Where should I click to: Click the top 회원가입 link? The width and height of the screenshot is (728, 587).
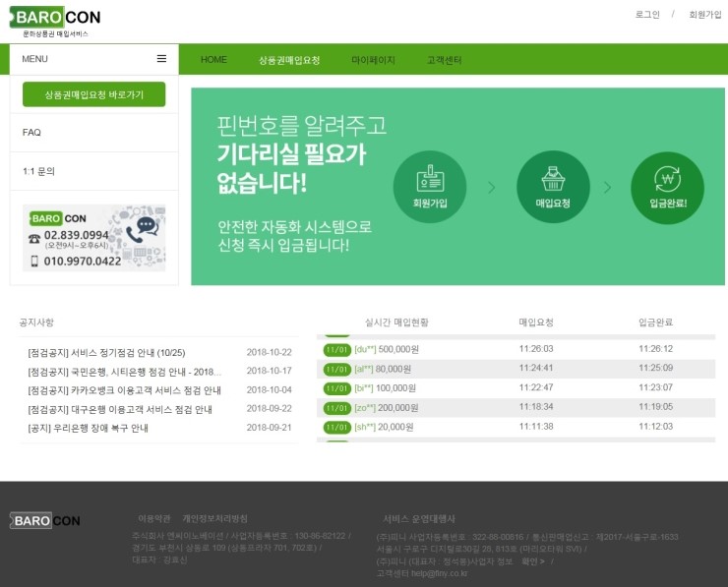(704, 15)
